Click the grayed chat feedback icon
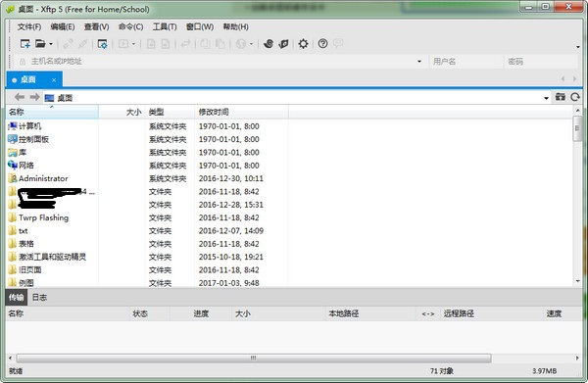Image resolution: width=588 pixels, height=383 pixels. [x=338, y=43]
